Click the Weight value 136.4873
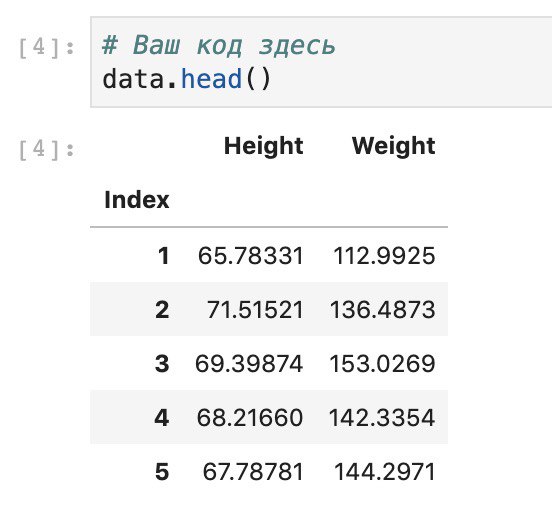Viewport: 552px width, 518px height. point(383,310)
